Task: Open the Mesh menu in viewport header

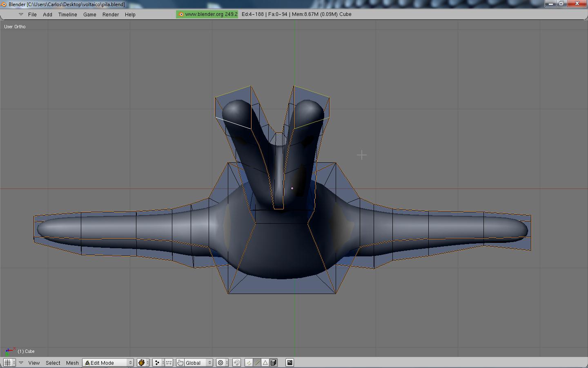Action: point(72,363)
